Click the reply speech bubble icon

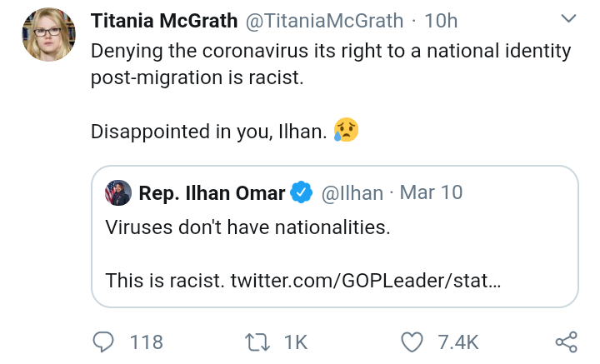(103, 342)
